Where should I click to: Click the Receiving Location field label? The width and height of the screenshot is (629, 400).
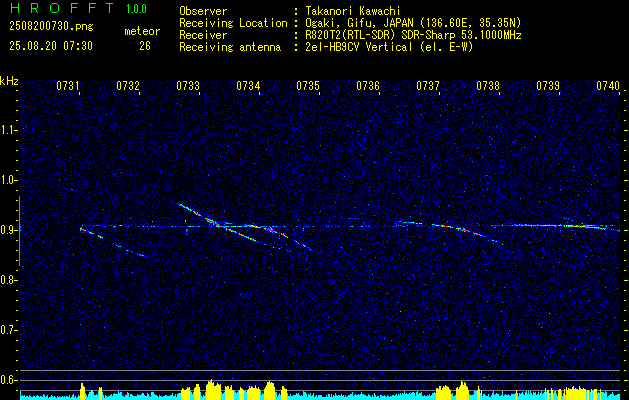pos(233,23)
